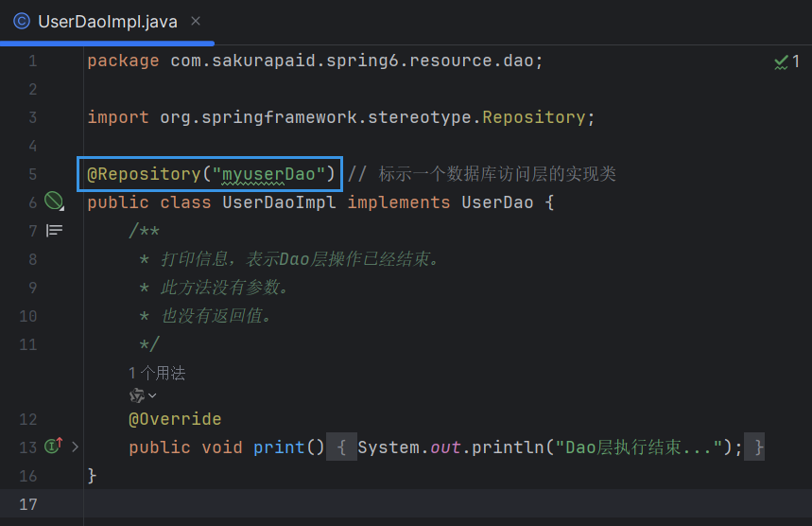This screenshot has width=812, height=526.
Task: Click the UserDao interface name on line 6
Action: tap(497, 202)
